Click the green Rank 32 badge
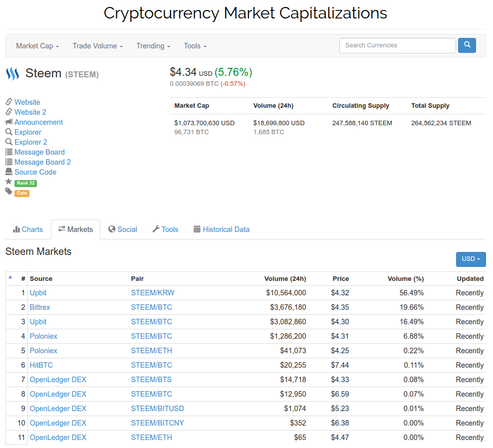The image size is (493, 448). click(x=26, y=183)
